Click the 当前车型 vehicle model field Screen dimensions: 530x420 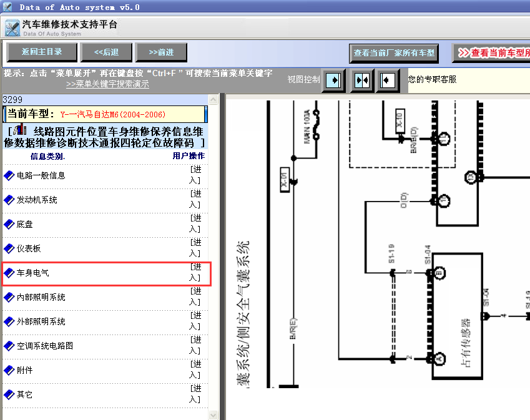click(x=105, y=114)
